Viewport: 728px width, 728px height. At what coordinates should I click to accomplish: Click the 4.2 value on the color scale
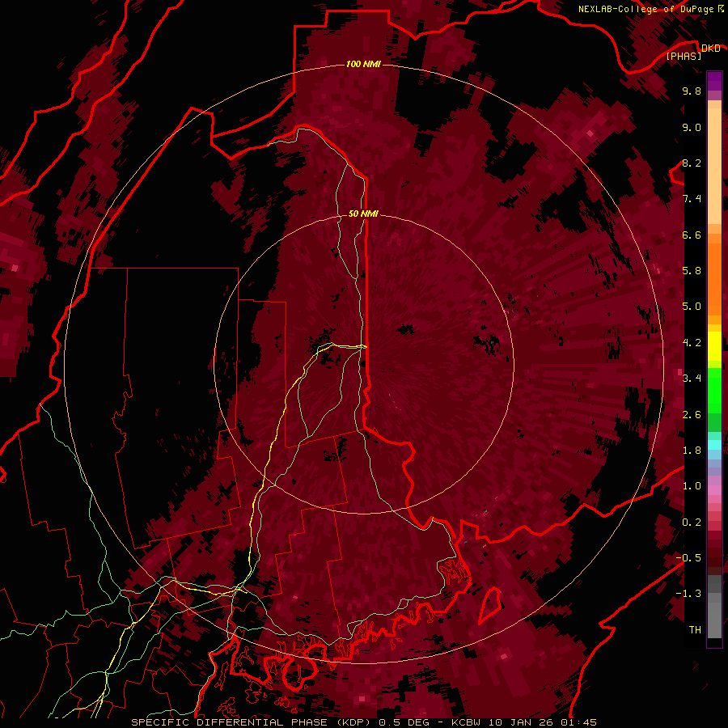pyautogui.click(x=692, y=343)
